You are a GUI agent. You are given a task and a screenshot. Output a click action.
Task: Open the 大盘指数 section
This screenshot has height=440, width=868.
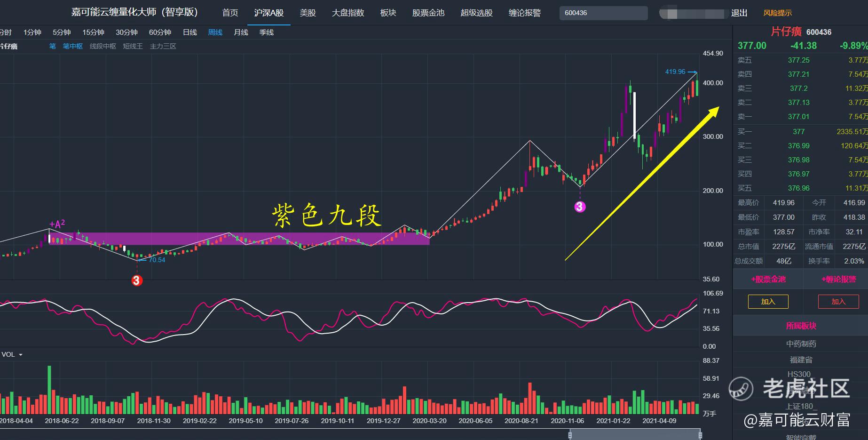pyautogui.click(x=348, y=13)
